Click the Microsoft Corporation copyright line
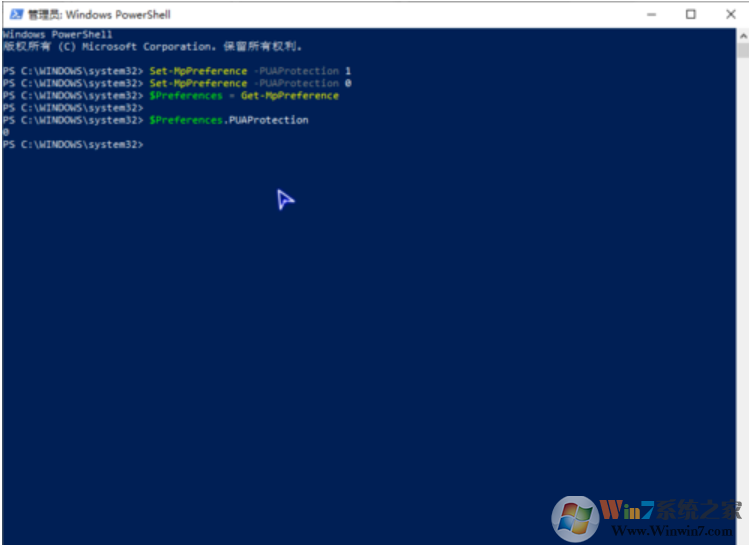The height and width of the screenshot is (545, 749). [152, 46]
